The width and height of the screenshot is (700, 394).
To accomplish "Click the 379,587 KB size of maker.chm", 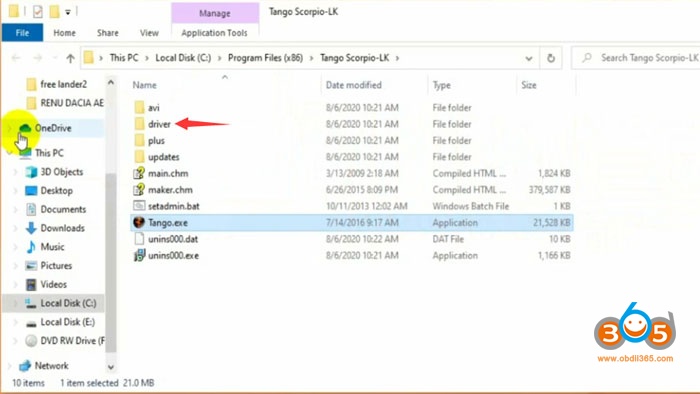I will pos(550,190).
